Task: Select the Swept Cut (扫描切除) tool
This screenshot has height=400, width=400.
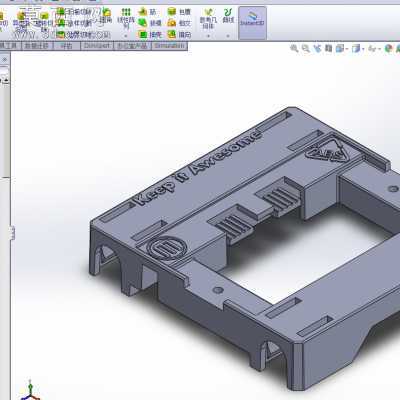Action: click(x=75, y=12)
